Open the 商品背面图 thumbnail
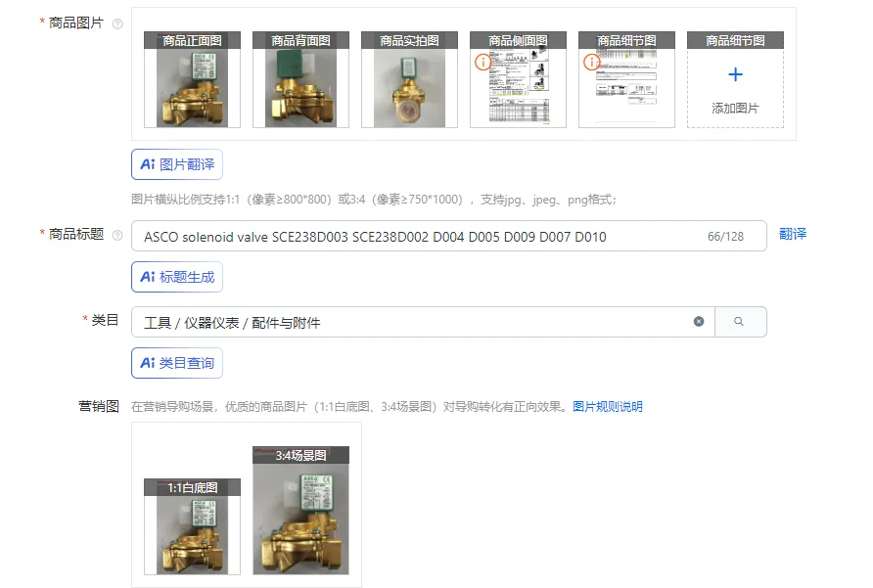Screen dimensions: 873x588 click(x=300, y=79)
